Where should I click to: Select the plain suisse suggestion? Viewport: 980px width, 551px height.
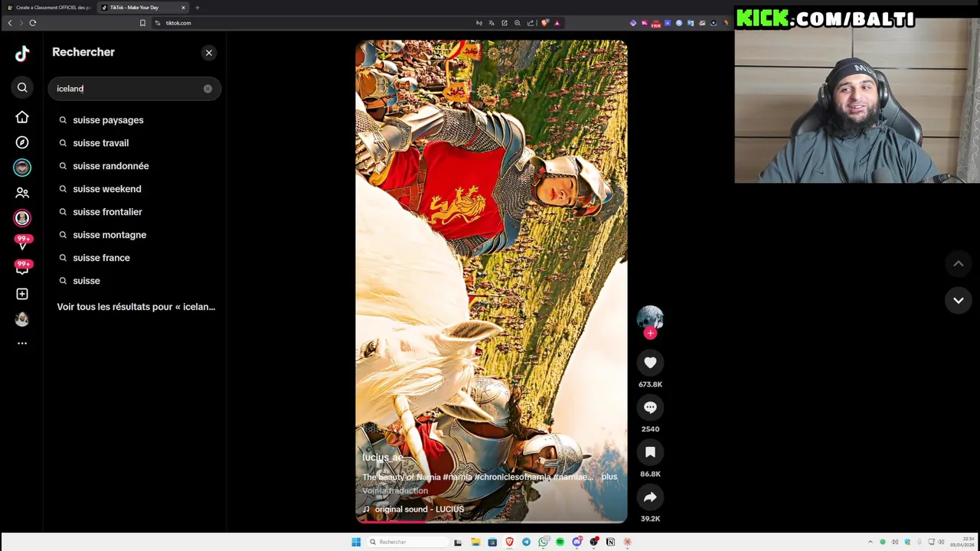tap(87, 281)
